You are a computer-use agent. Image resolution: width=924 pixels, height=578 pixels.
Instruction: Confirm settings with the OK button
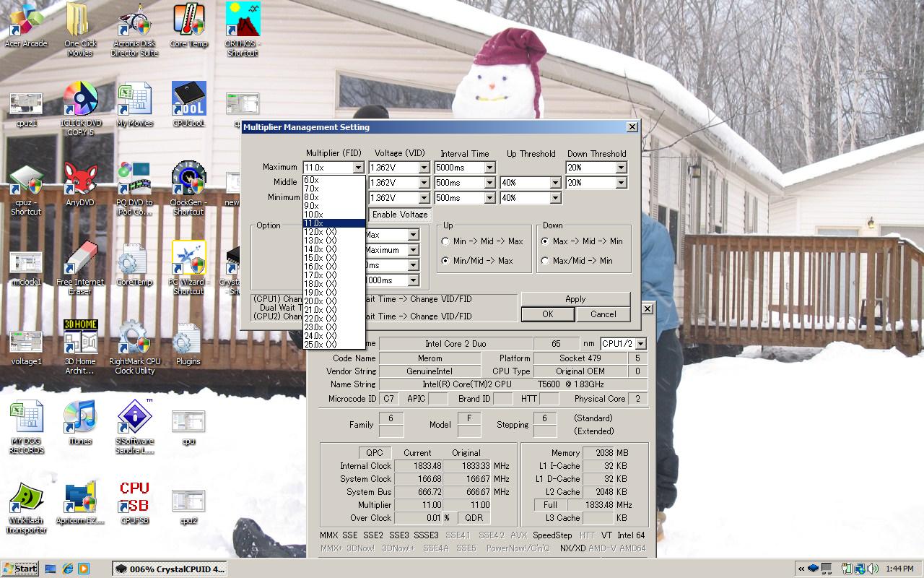point(548,314)
